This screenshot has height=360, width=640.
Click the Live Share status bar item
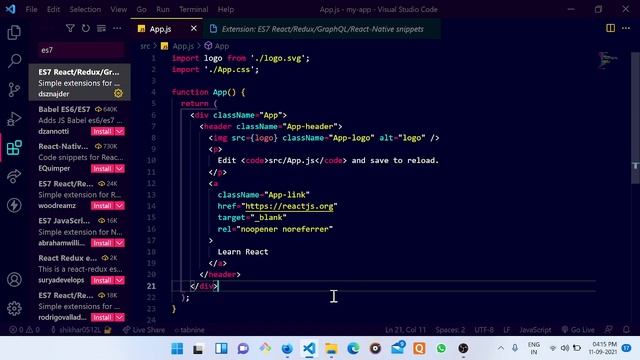coord(144,329)
